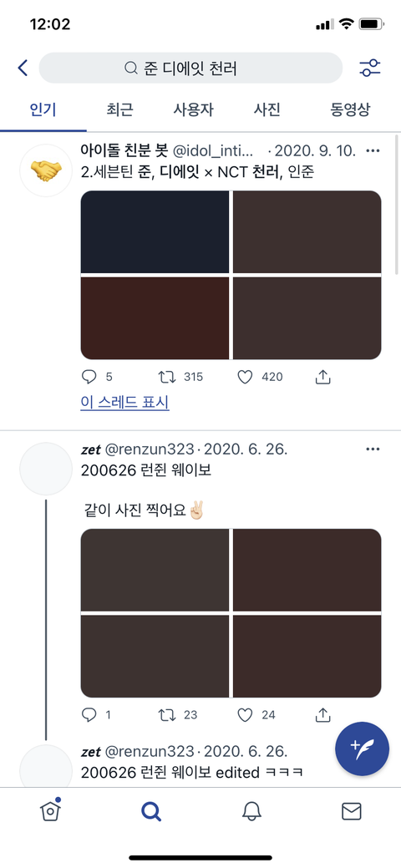The image size is (401, 868).
Task: Reply to zet's tweet with 1 comment
Action: click(89, 715)
